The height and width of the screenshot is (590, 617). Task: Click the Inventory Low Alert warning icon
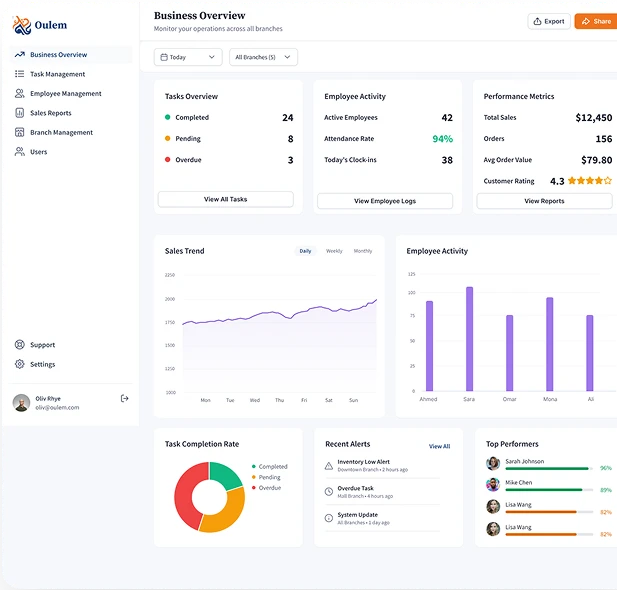coord(329,466)
